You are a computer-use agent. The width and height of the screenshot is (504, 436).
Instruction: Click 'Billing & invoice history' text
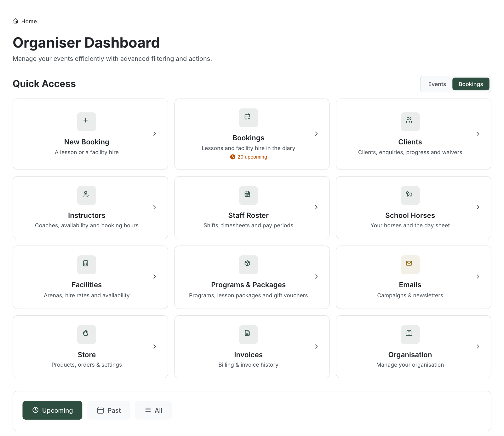point(248,365)
